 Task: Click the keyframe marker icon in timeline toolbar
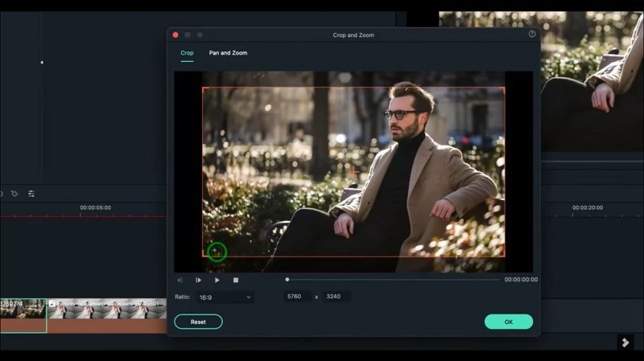click(14, 194)
